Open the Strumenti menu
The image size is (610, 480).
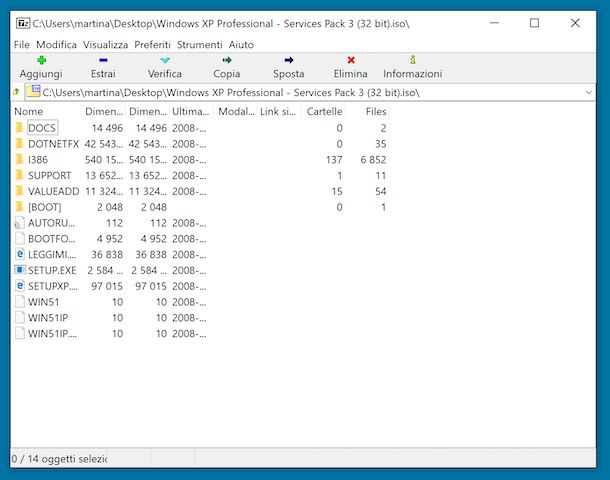point(200,45)
